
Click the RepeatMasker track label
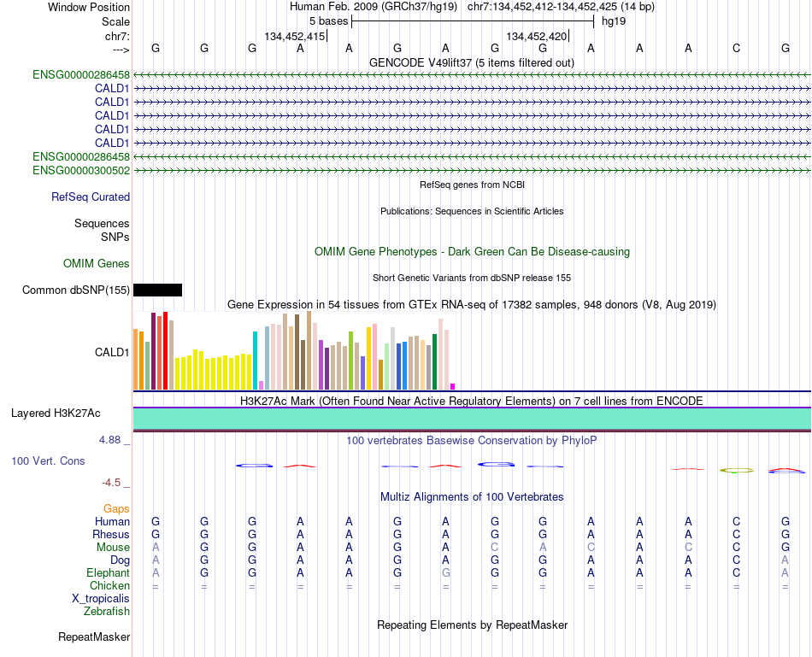pos(94,636)
